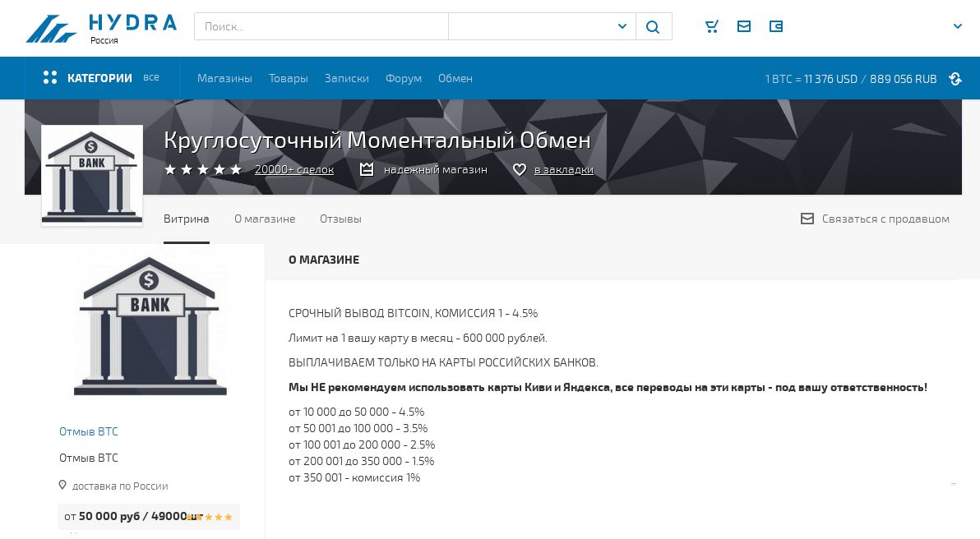
Task: Click the Россия region label under the logo
Action: tap(104, 40)
